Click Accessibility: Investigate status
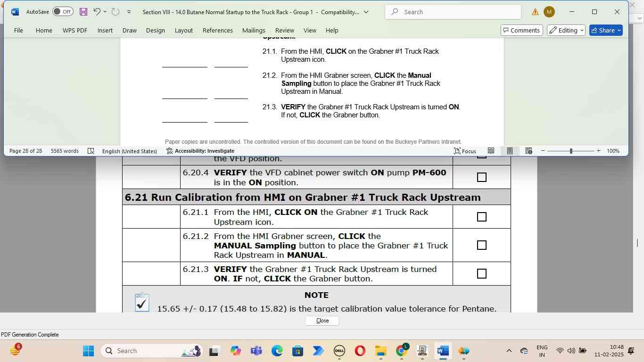 pyautogui.click(x=200, y=151)
